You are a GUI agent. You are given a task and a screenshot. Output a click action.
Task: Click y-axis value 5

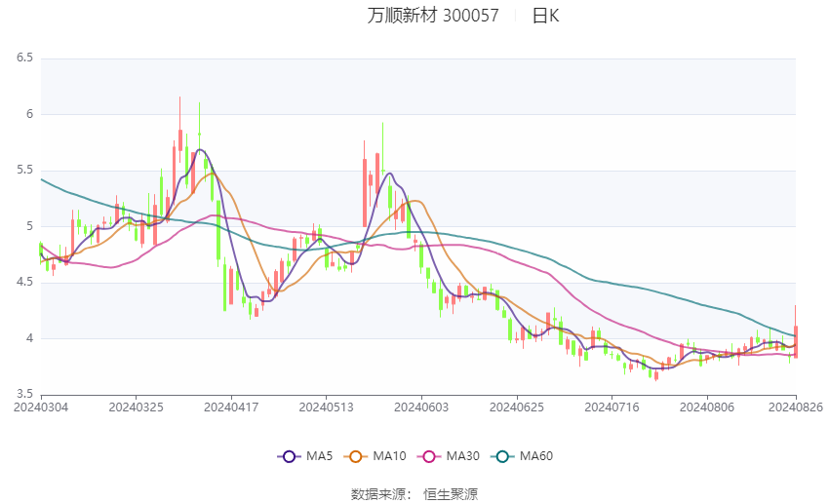[29, 226]
